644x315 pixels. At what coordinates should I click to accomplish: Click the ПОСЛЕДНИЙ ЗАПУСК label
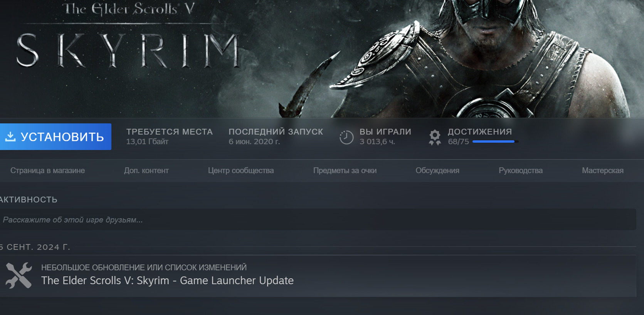click(276, 132)
